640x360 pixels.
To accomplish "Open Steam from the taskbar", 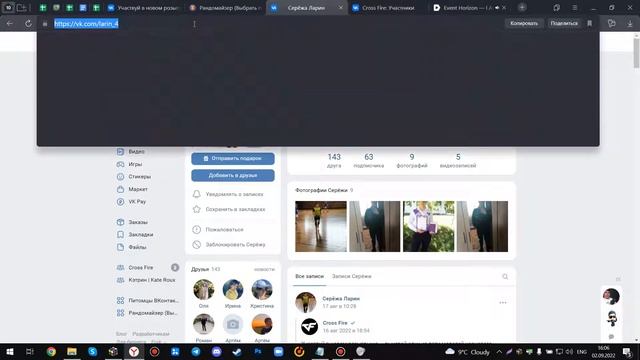I will click(x=237, y=351).
